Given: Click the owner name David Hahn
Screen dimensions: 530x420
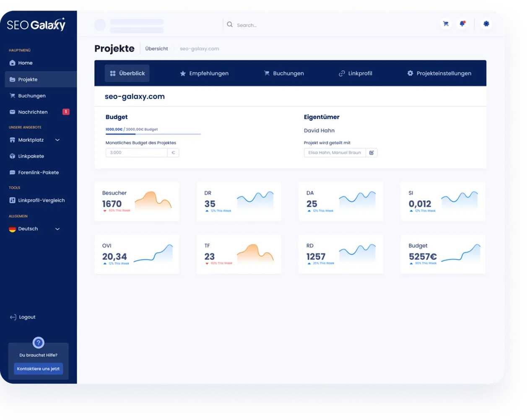Looking at the screenshot, I should coord(319,130).
